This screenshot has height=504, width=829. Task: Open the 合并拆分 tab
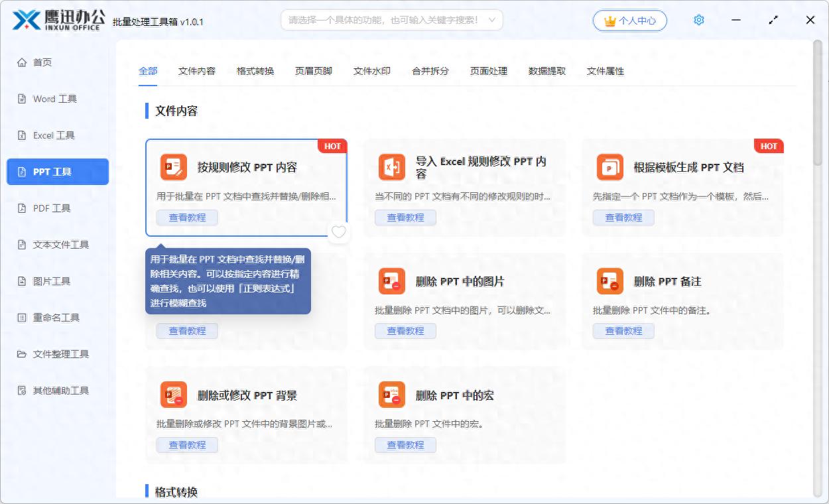[x=430, y=71]
